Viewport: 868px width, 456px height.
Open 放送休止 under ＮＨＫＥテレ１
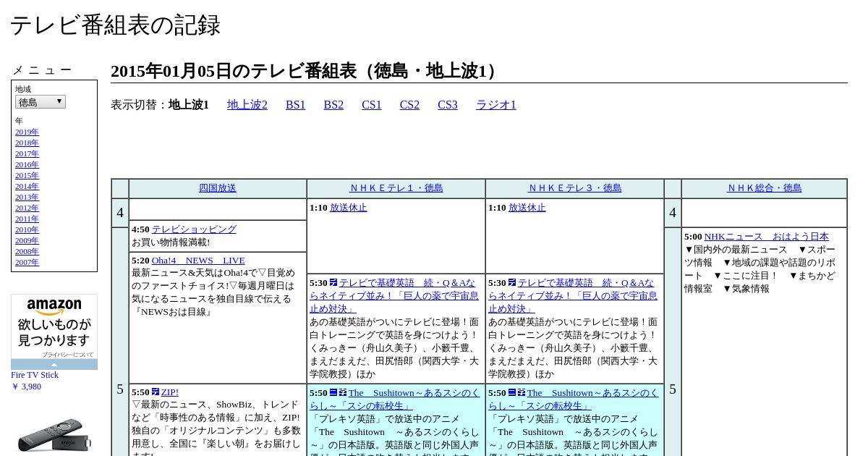[x=349, y=208]
